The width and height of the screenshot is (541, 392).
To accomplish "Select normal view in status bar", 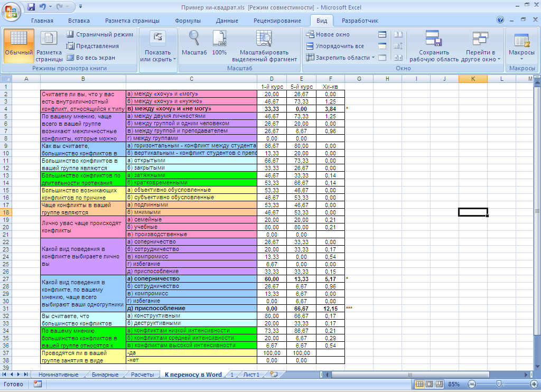I will coord(419,384).
